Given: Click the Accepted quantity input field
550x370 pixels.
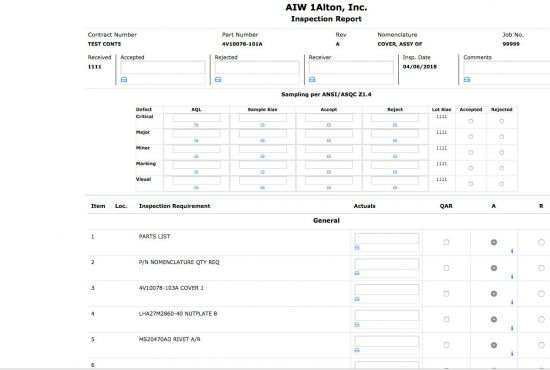Looking at the screenshot, I should coord(163,67).
